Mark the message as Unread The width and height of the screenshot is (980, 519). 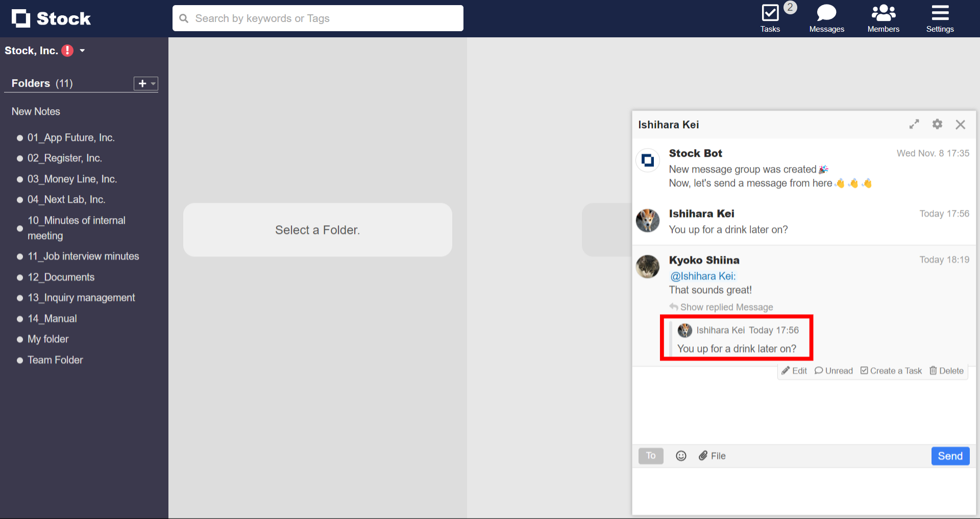point(833,370)
